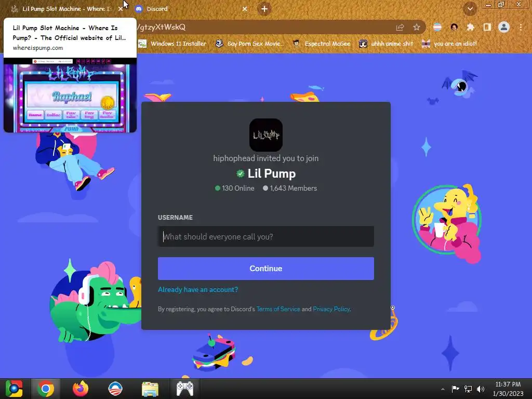
Task: Open a new browser tab
Action: click(264, 9)
